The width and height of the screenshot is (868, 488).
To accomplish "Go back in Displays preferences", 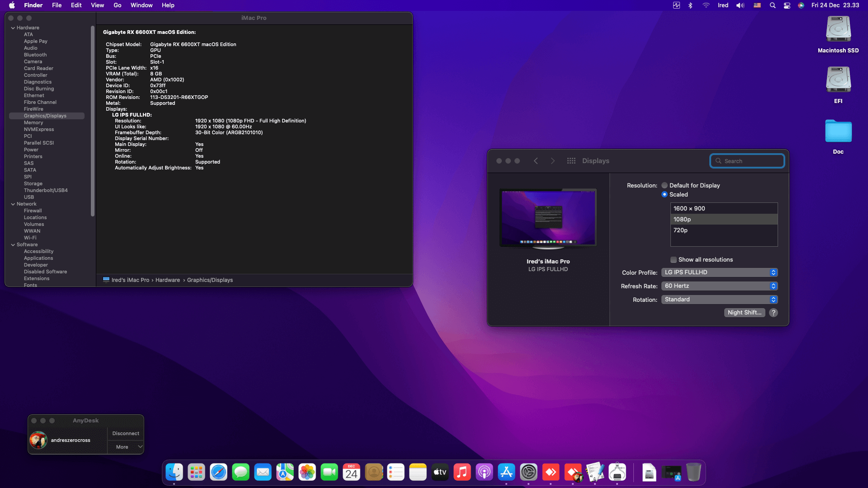I will (536, 161).
